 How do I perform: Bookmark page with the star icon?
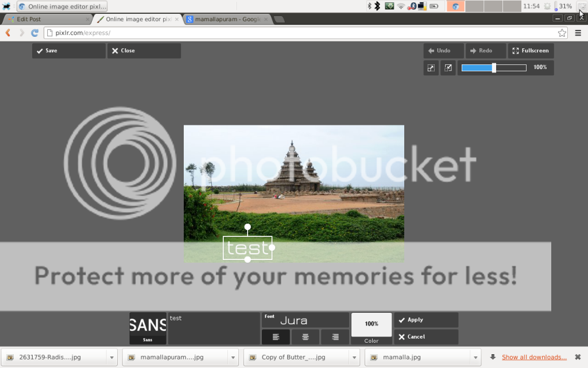tap(562, 33)
